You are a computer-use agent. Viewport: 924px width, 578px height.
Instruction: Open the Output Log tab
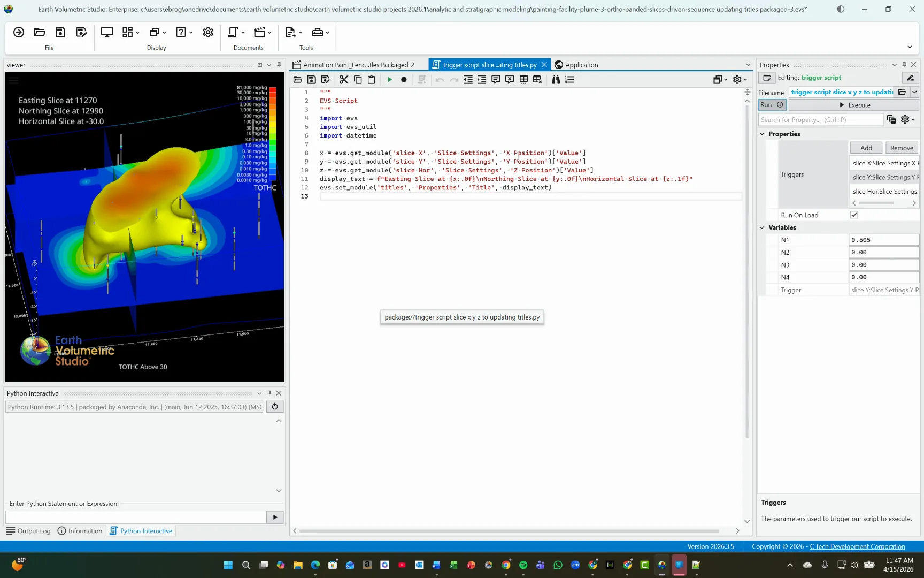click(x=28, y=531)
